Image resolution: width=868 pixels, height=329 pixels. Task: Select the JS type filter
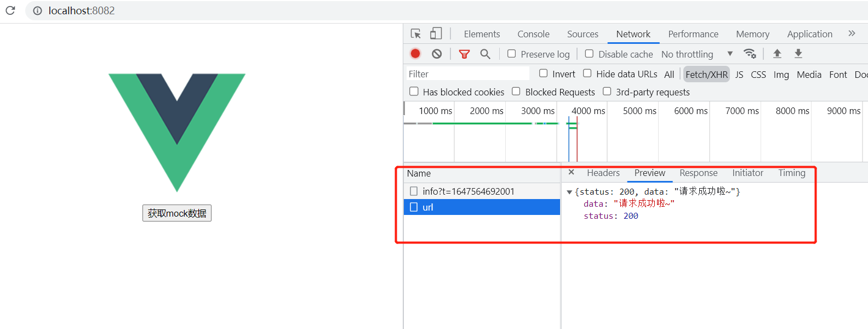pos(739,74)
